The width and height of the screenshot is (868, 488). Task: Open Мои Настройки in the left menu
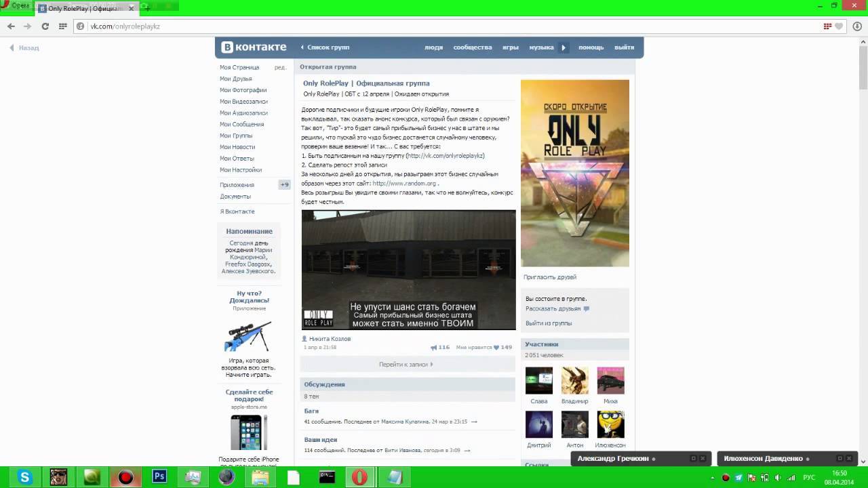(x=241, y=169)
